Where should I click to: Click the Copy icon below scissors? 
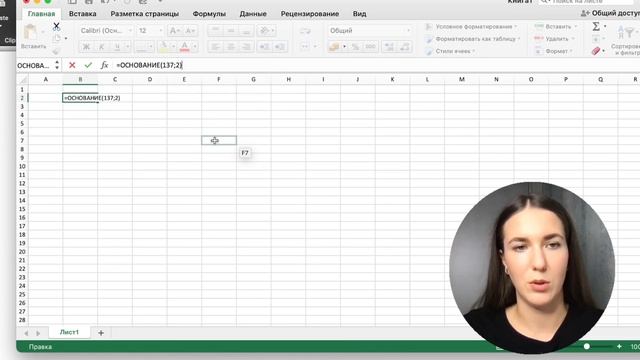click(57, 38)
